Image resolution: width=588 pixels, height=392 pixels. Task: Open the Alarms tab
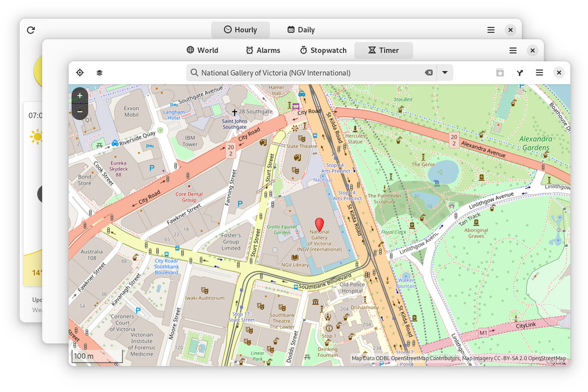(263, 51)
